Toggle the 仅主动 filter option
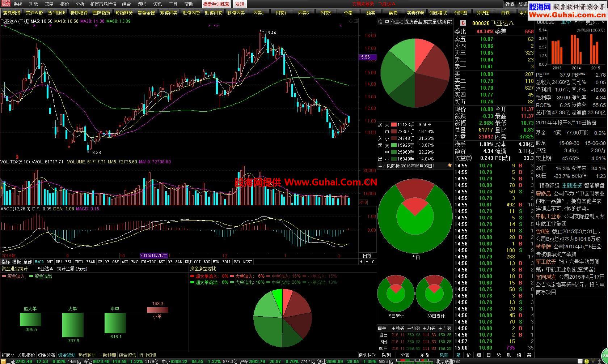This screenshot has height=364, width=608. tap(397, 22)
